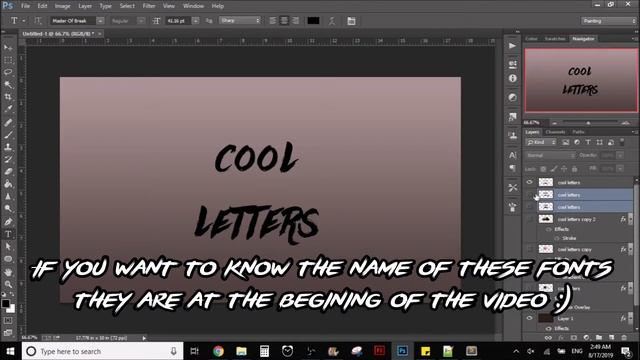This screenshot has width=640, height=360.
Task: Center align text in options bar
Action: point(284,21)
